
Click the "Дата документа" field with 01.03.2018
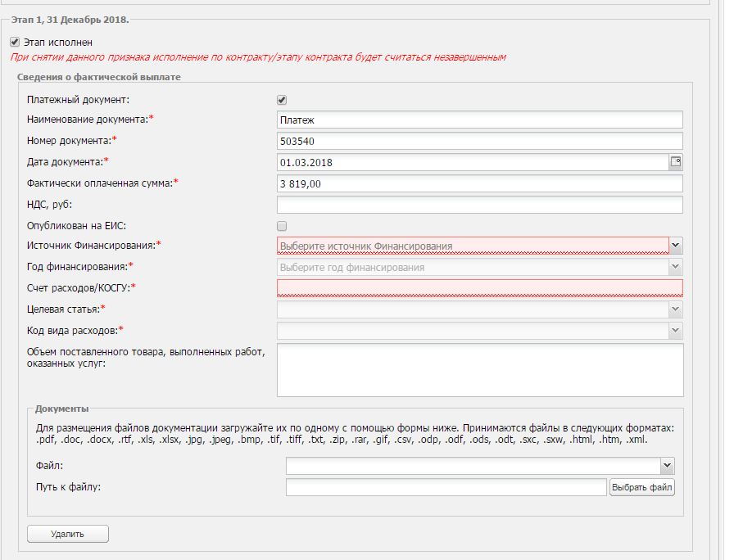473,162
